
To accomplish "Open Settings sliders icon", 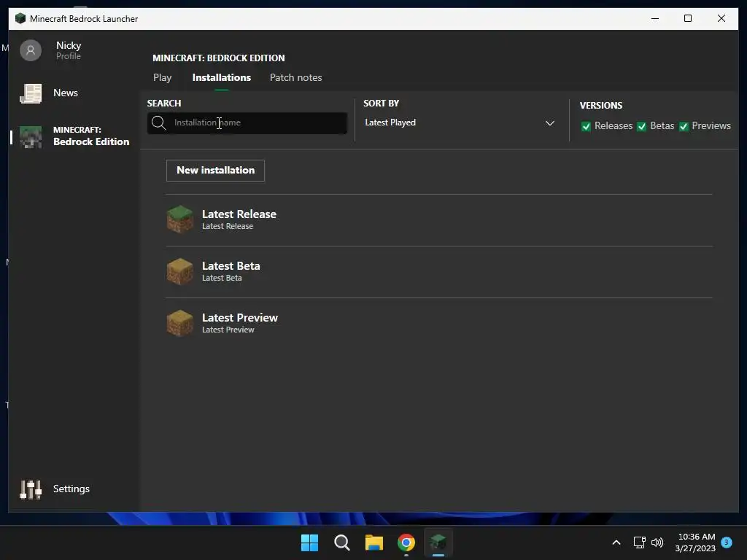I will tap(31, 489).
